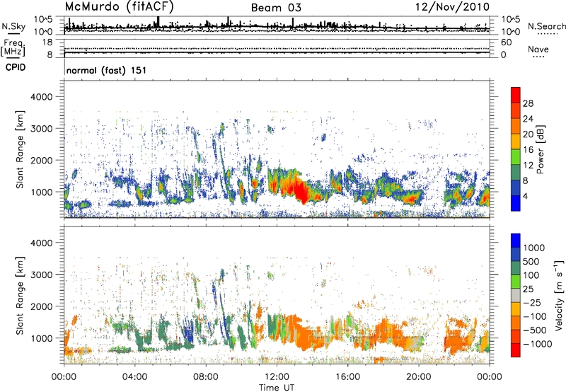Image resolution: width=566 pixels, height=392 pixels.
Task: Click the 04:00 time tick label
Action: click(x=134, y=377)
